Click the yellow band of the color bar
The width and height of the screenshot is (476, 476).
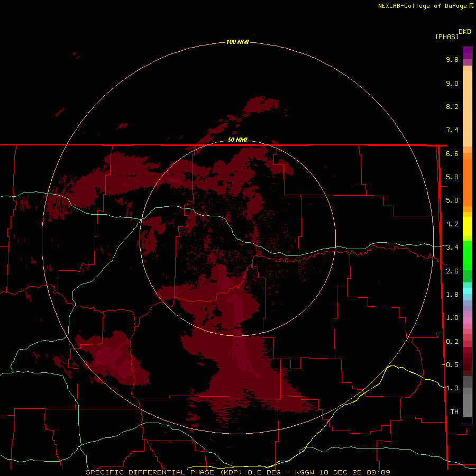coord(467,226)
